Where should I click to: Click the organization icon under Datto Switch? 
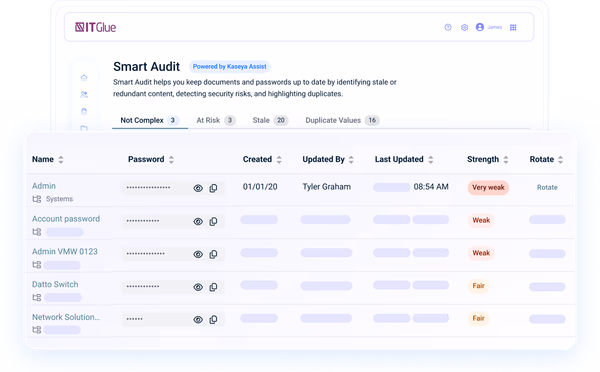pos(37,297)
